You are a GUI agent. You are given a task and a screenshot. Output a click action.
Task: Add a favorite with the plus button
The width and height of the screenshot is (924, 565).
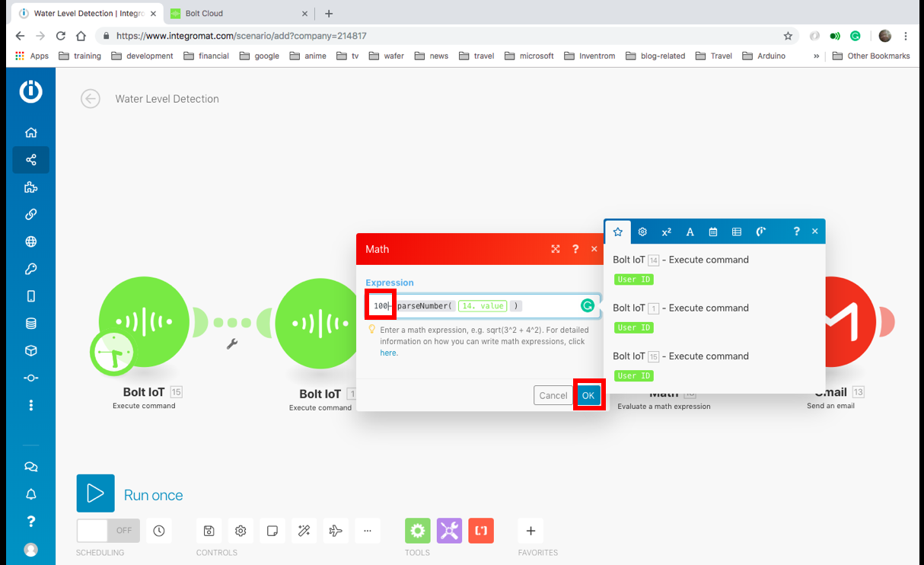click(531, 531)
